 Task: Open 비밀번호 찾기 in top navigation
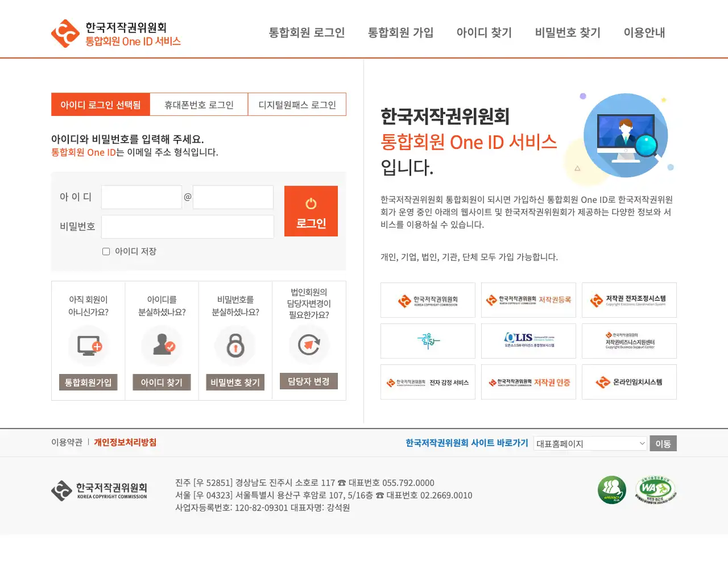[568, 32]
